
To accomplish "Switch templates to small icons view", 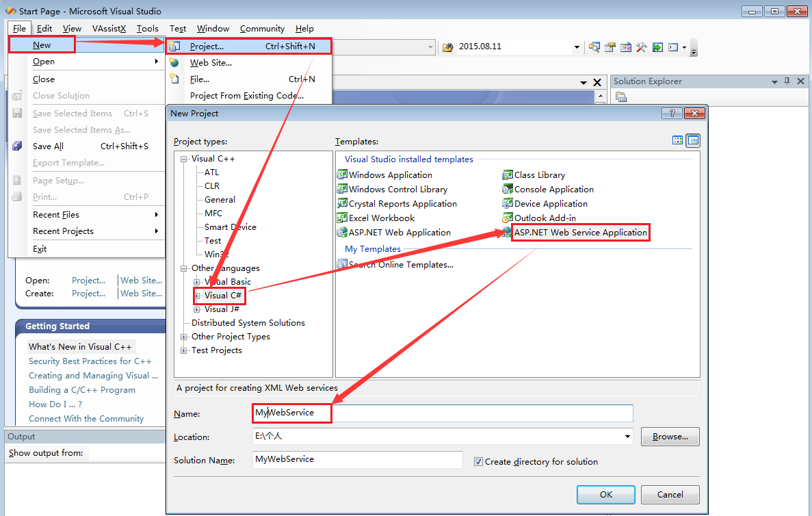I will tap(693, 140).
